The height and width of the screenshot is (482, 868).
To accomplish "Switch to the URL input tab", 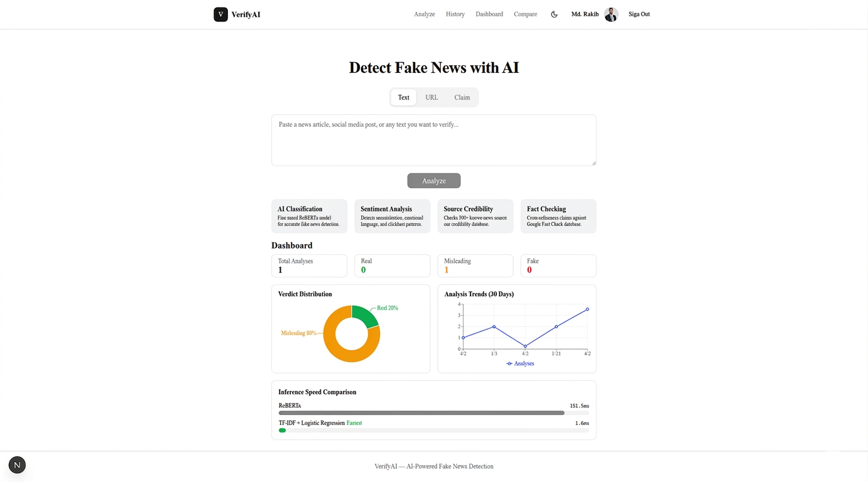I will (431, 97).
